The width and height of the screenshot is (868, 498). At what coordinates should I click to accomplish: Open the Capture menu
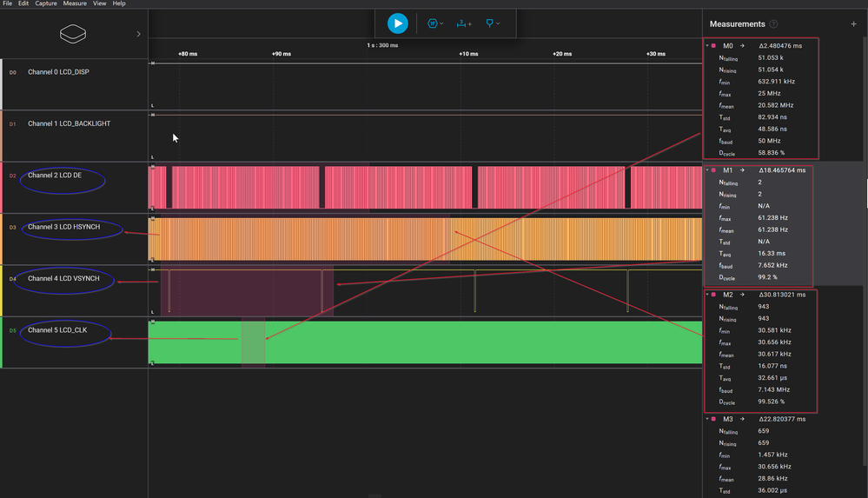46,3
